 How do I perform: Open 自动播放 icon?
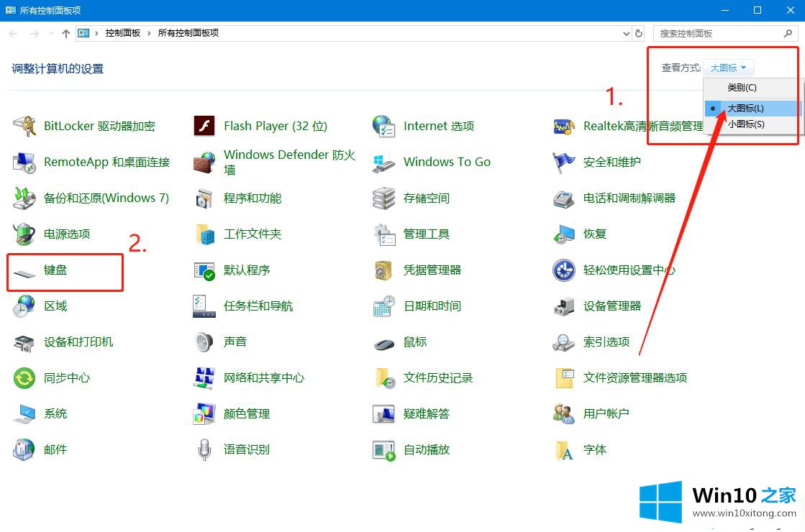[383, 450]
